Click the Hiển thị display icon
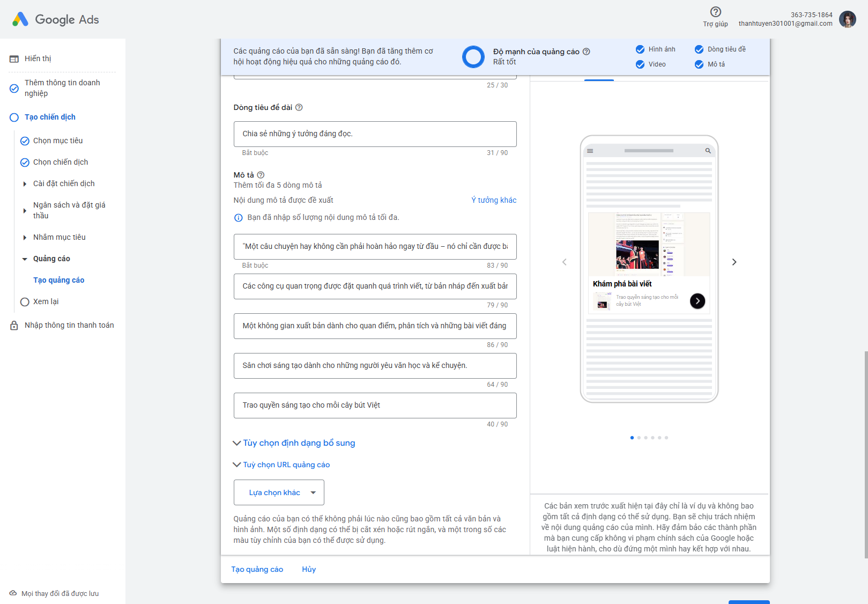This screenshot has width=868, height=604. pos(14,59)
